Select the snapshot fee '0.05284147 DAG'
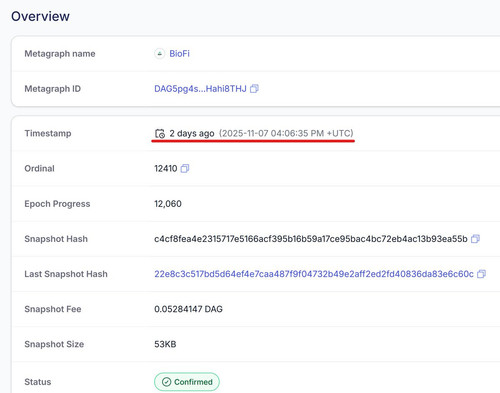 click(188, 309)
